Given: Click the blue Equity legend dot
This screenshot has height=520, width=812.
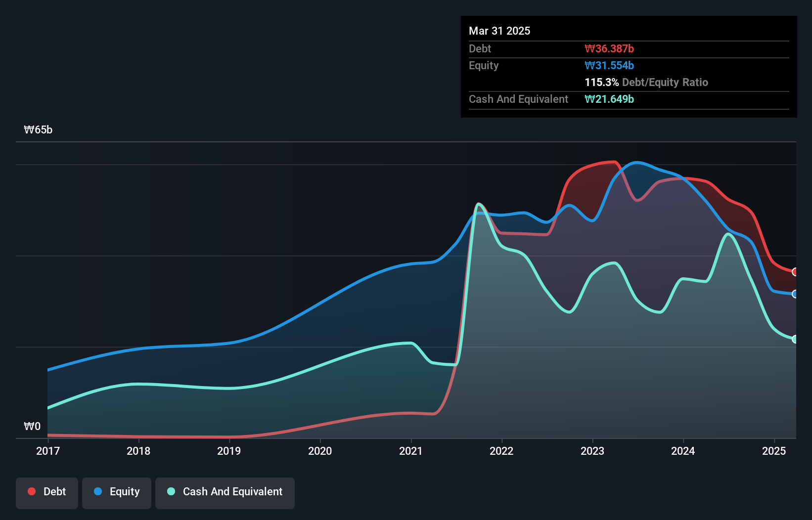Looking at the screenshot, I should point(99,491).
